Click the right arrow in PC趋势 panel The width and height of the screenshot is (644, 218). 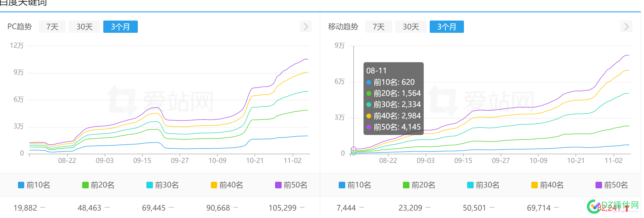(306, 27)
